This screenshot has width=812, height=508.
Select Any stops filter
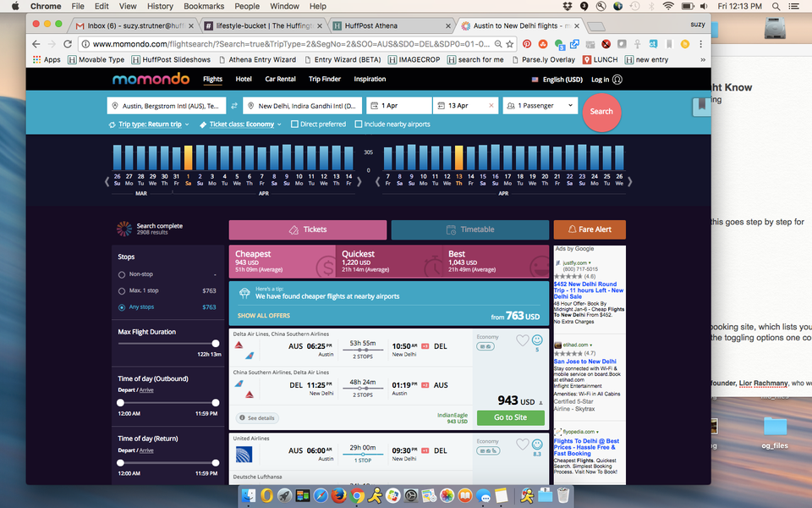tap(122, 307)
